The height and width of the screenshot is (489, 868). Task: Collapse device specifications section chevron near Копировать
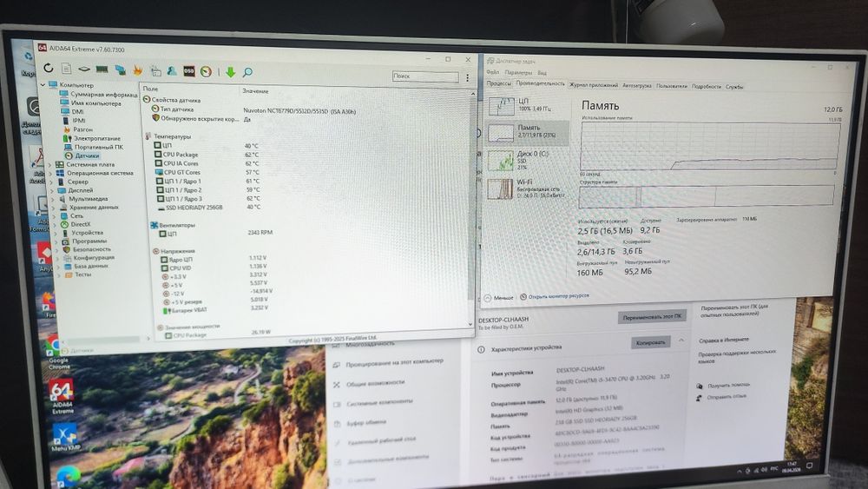(681, 340)
